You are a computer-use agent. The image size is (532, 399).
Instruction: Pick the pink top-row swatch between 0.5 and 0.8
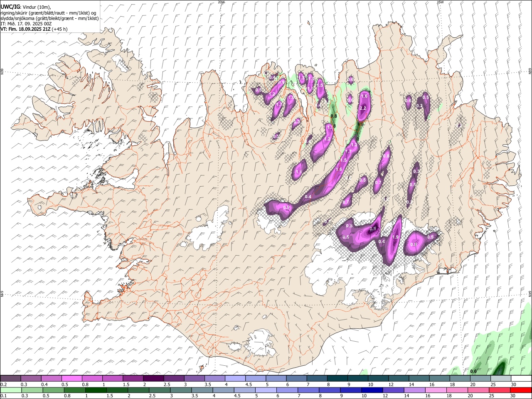[72, 378]
